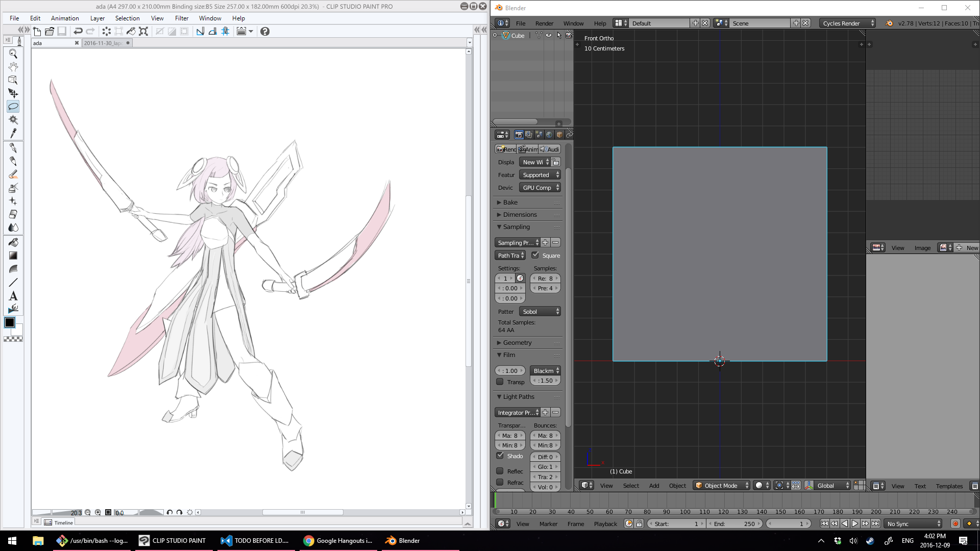This screenshot has height=551, width=980.
Task: Select the Pen tool in Clip Studio
Action: [x=13, y=148]
